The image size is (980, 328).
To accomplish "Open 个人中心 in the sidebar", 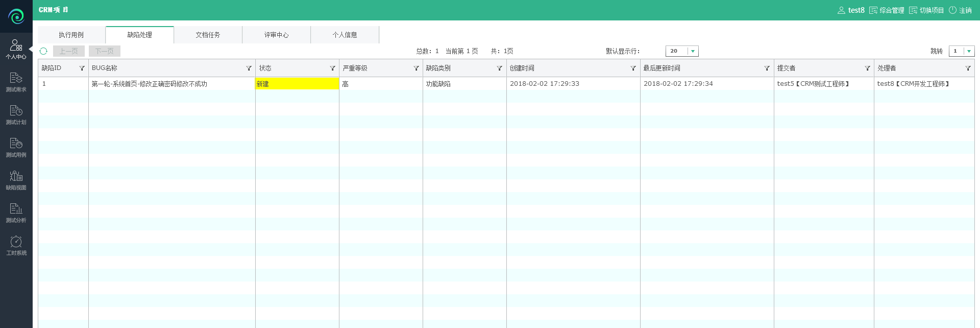I will click(x=16, y=49).
